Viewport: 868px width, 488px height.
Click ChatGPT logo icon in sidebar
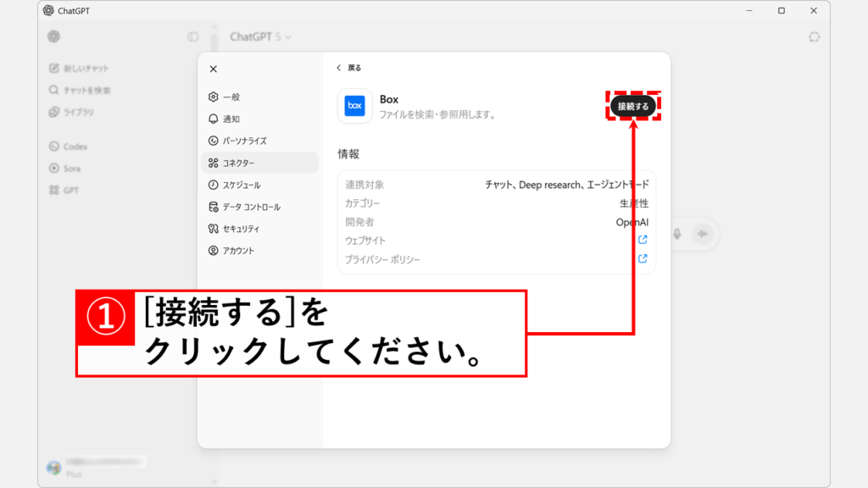click(x=53, y=36)
